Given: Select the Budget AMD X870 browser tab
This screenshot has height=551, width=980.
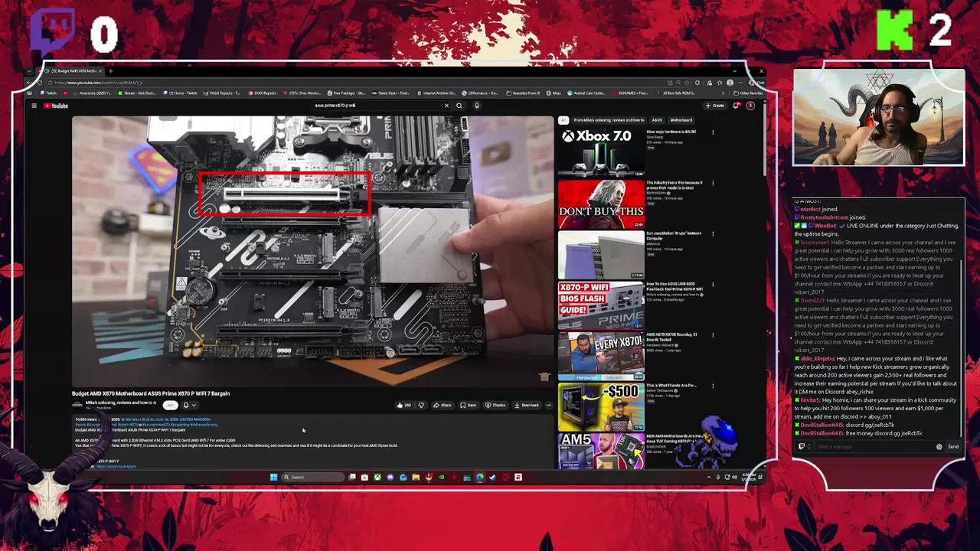Looking at the screenshot, I should click(73, 71).
